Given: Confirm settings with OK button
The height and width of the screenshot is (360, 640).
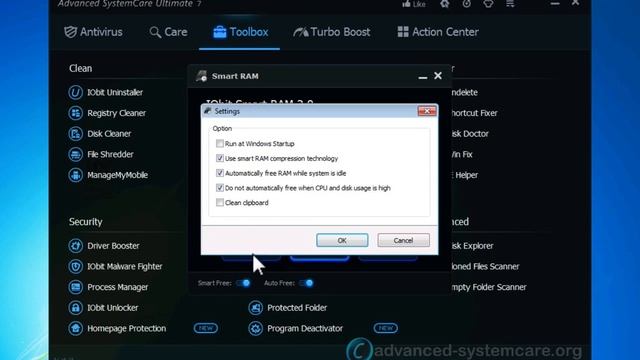Looking at the screenshot, I should tap(342, 240).
